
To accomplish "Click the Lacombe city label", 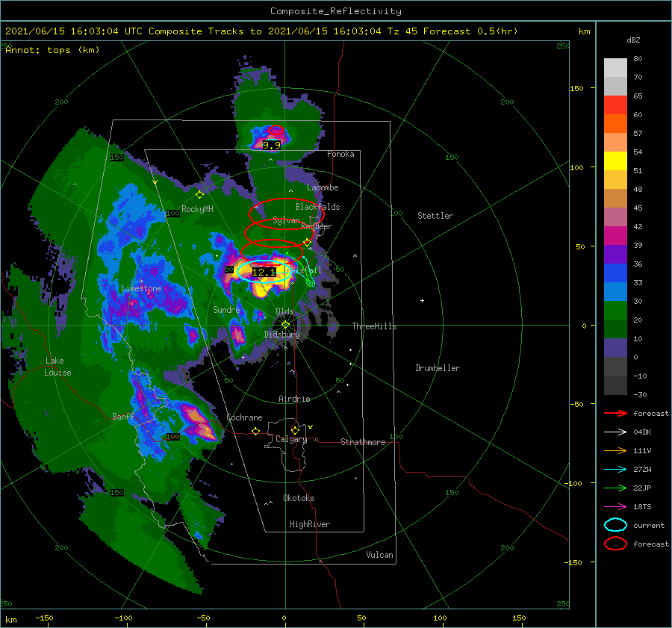I will (x=323, y=187).
